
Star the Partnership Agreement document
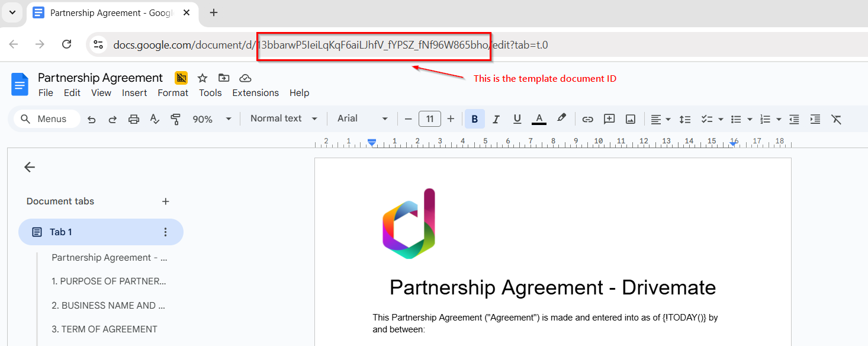click(x=202, y=78)
